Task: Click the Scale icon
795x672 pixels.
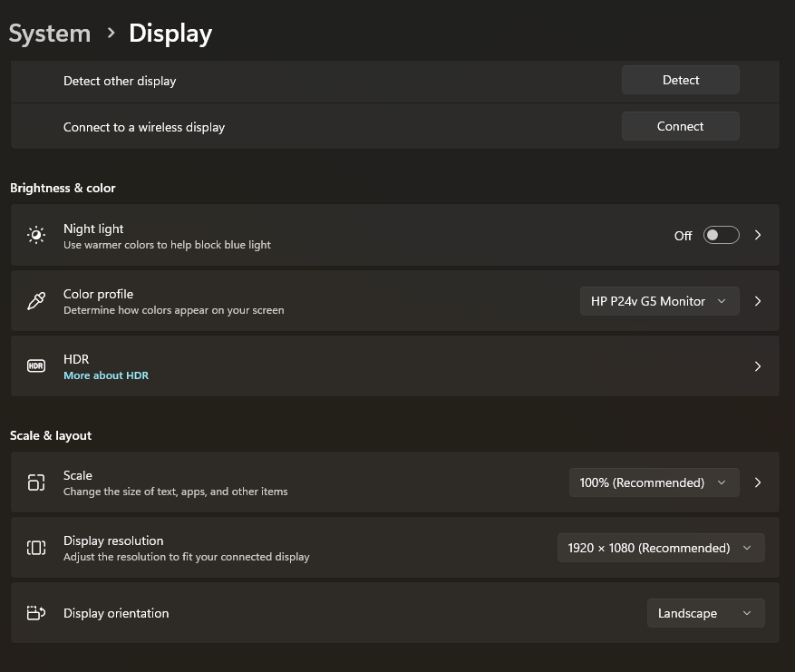Action: [36, 482]
